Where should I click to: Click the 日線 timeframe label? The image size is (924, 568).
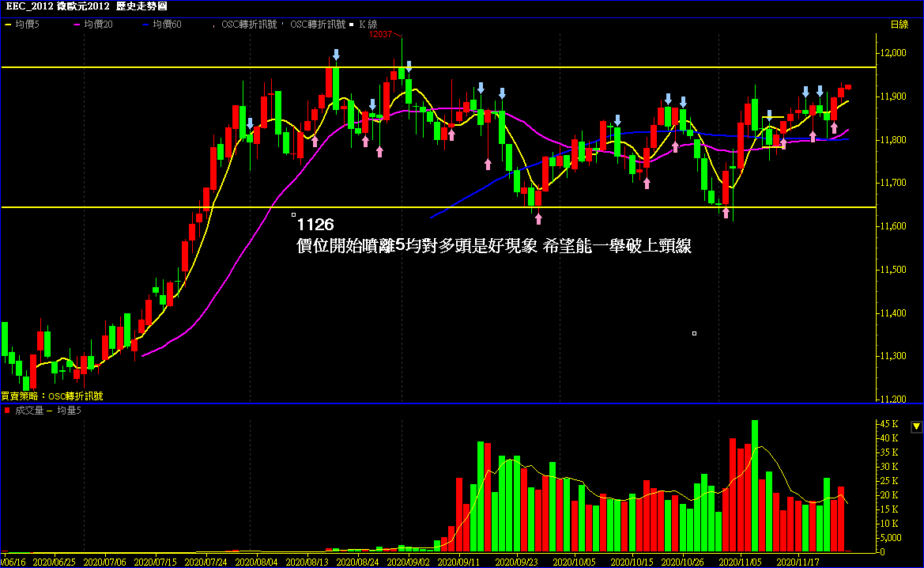(899, 25)
